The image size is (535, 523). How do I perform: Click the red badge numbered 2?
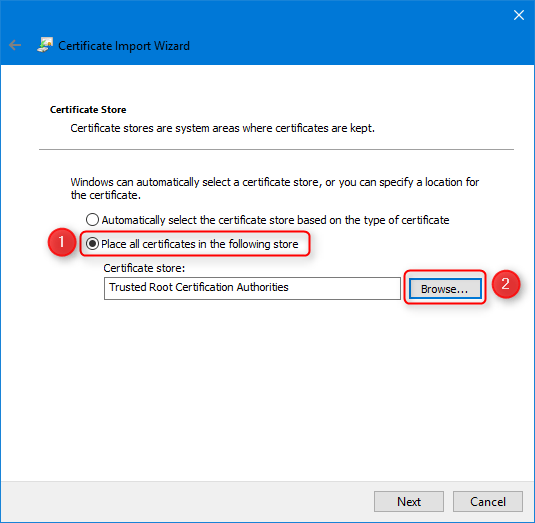coord(506,284)
